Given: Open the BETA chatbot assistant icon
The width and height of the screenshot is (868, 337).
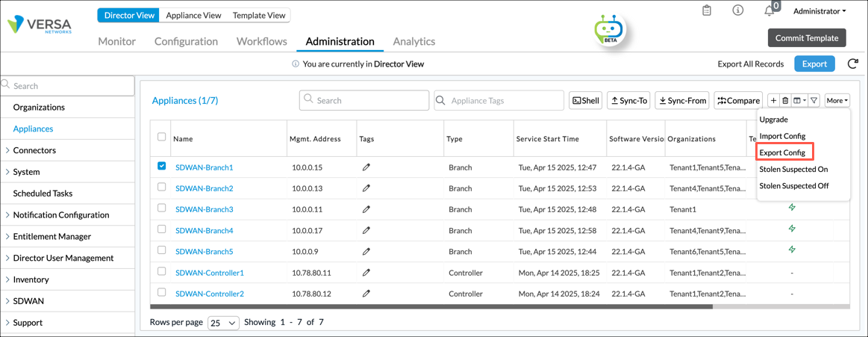Looking at the screenshot, I should point(608,29).
